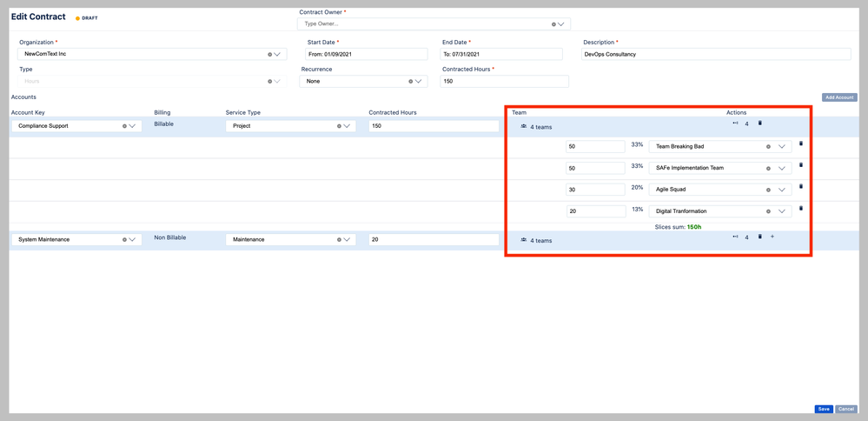Open the SAFe Implementation Team dropdown chevron

pyautogui.click(x=782, y=168)
